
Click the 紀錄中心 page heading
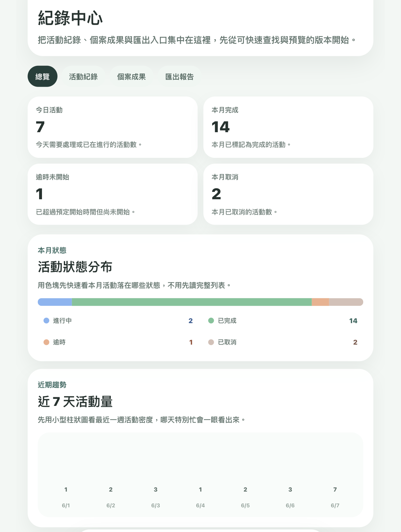(x=71, y=18)
